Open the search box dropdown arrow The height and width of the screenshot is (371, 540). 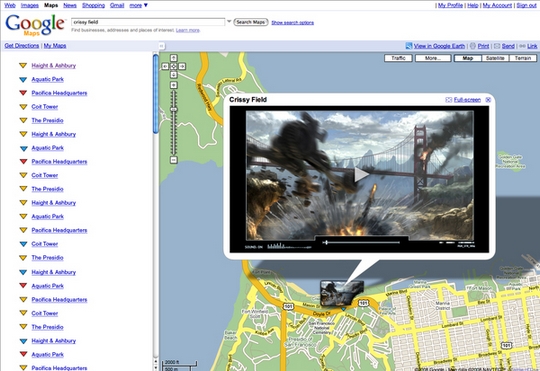click(x=229, y=22)
